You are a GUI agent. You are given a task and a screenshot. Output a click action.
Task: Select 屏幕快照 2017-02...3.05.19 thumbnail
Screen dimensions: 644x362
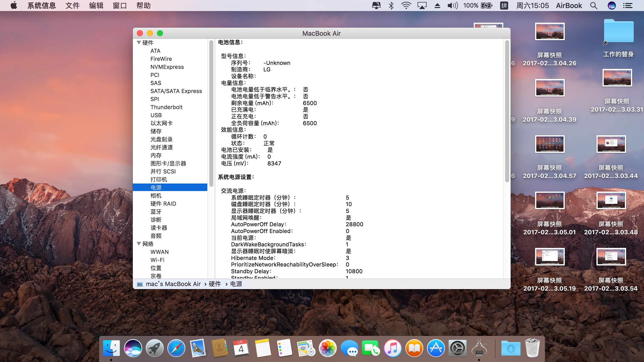coord(550,257)
